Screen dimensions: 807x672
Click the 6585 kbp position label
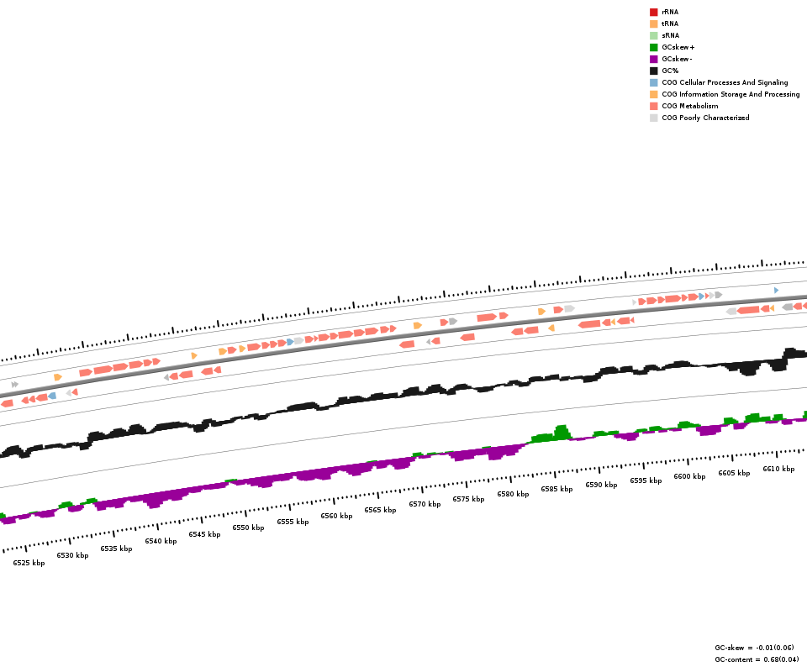tap(556, 490)
